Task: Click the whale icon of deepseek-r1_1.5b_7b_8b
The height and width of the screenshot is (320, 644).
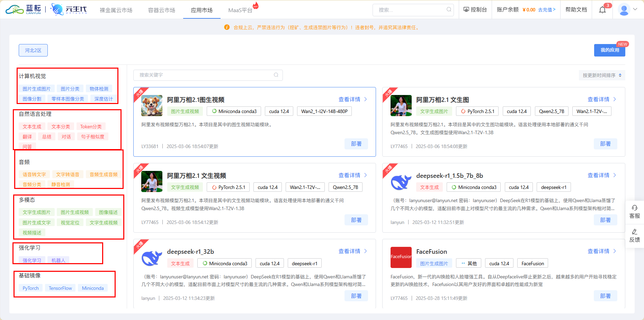Action: [x=401, y=182]
